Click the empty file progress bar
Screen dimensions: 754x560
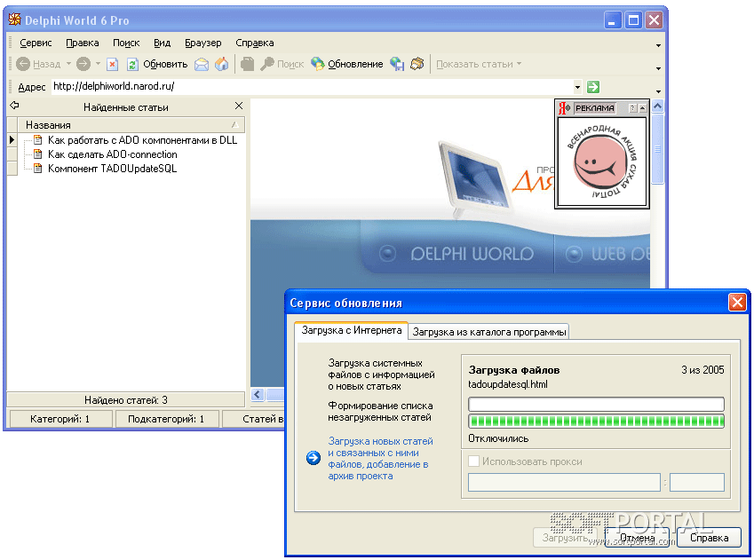click(596, 405)
